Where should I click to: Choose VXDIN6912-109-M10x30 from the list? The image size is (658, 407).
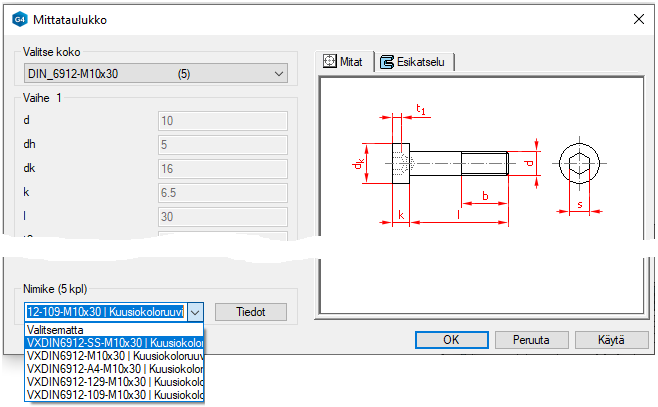pyautogui.click(x=114, y=395)
